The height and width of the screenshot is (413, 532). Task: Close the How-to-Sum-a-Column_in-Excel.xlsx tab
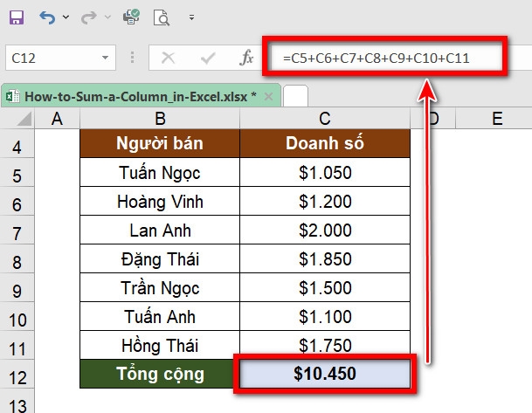tap(268, 97)
